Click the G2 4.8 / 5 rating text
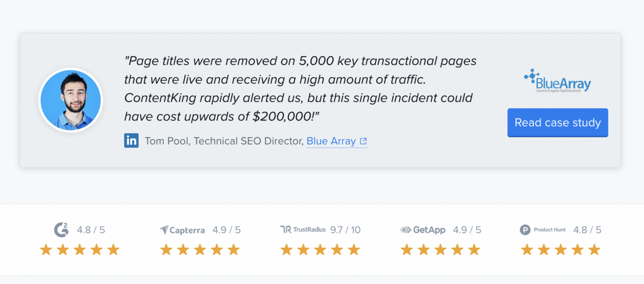Image resolution: width=644 pixels, height=284 pixels. tap(91, 230)
